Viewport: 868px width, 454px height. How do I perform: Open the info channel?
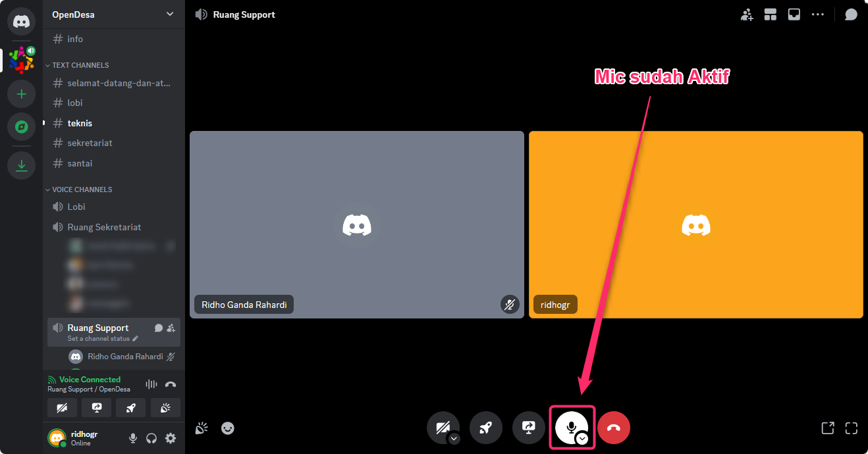point(114,39)
